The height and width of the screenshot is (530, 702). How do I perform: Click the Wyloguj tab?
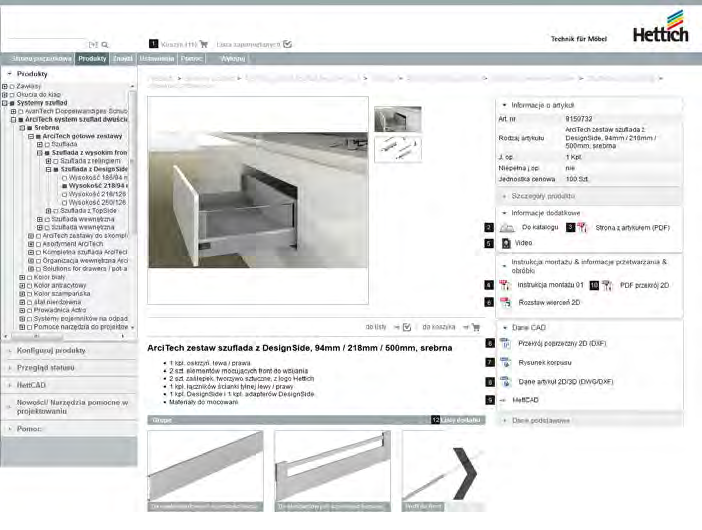pyautogui.click(x=233, y=59)
